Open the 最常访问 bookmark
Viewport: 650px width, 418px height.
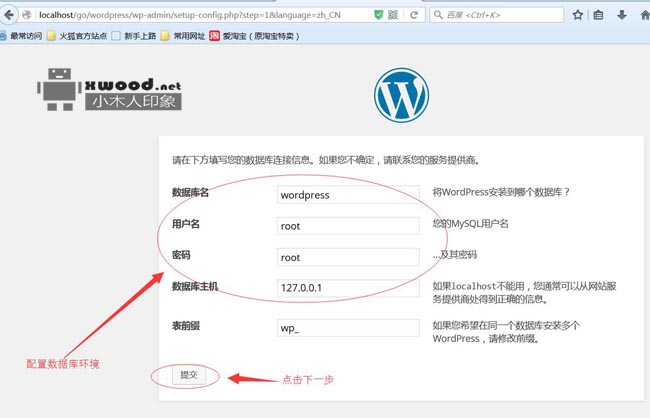pos(21,36)
